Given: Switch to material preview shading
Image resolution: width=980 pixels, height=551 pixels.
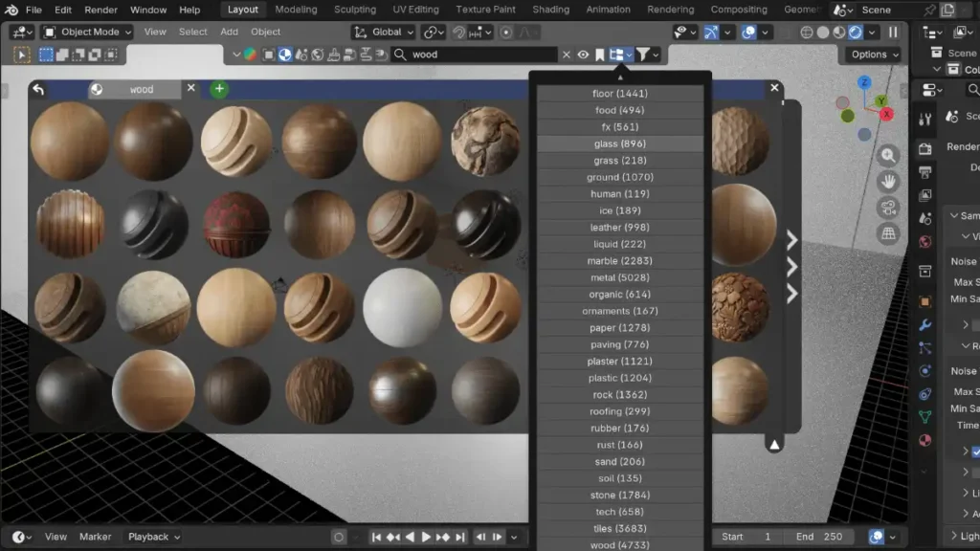Looking at the screenshot, I should [x=839, y=32].
